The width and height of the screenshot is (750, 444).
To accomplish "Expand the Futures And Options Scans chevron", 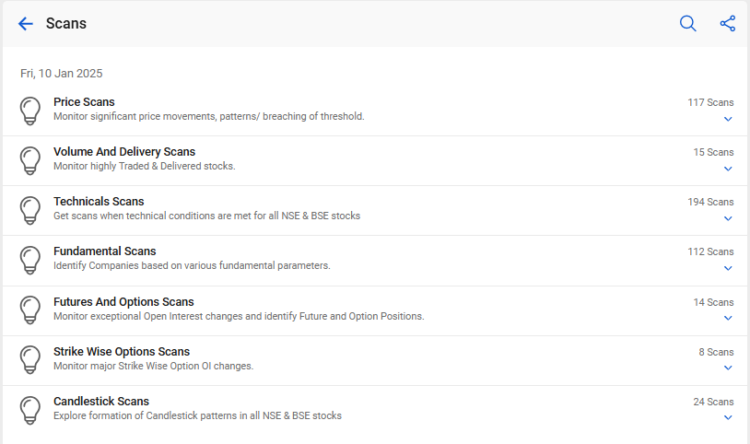I will 728,319.
